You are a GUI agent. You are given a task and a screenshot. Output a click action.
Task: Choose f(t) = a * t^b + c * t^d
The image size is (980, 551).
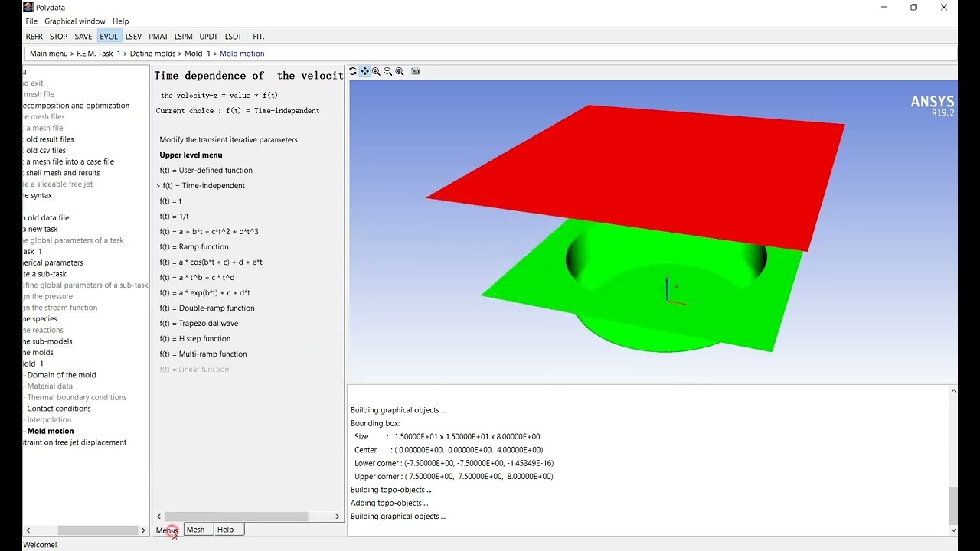(x=197, y=278)
